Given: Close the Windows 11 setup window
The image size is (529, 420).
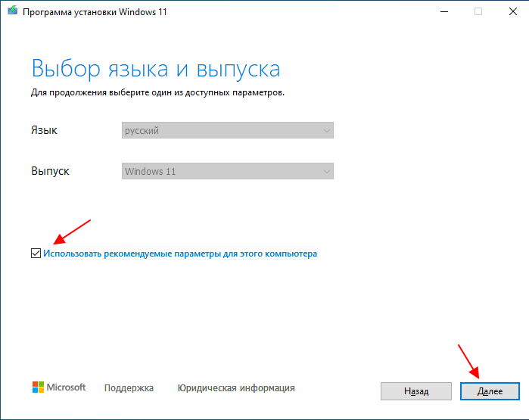Looking at the screenshot, I should [513, 12].
